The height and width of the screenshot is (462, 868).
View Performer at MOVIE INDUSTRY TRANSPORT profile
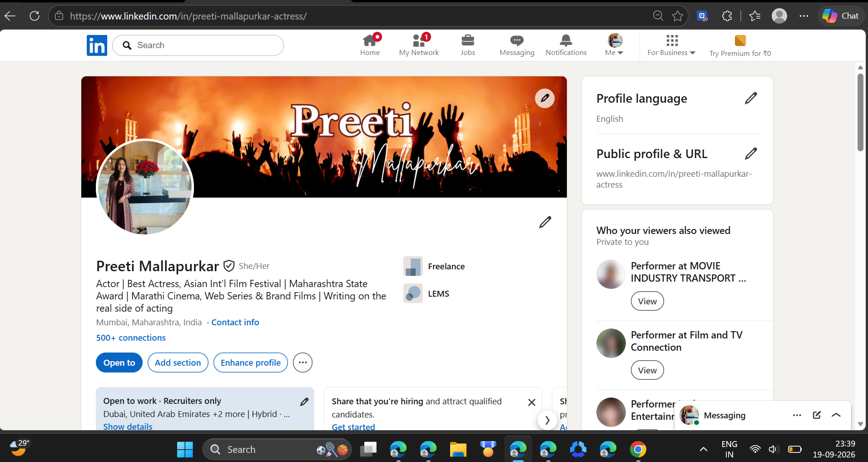[647, 301]
